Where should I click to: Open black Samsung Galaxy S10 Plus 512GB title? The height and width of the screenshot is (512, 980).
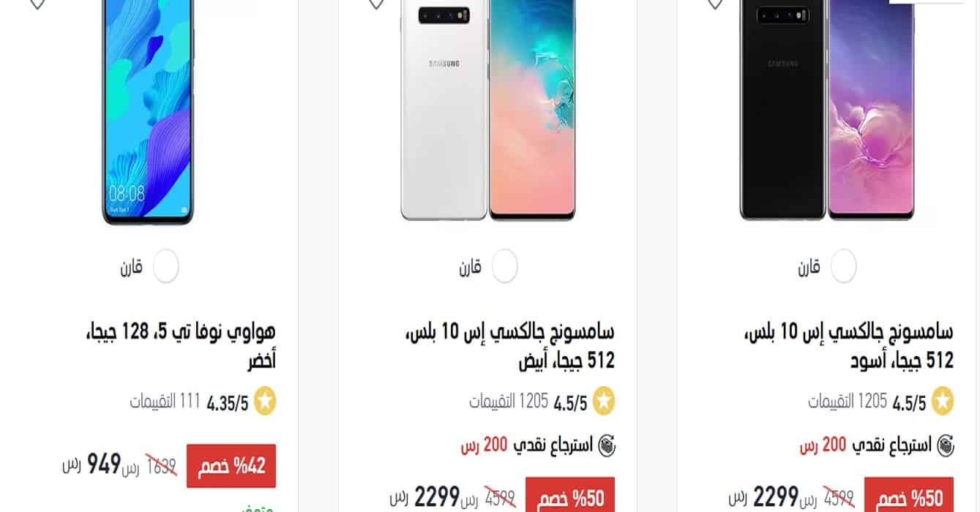tap(849, 346)
